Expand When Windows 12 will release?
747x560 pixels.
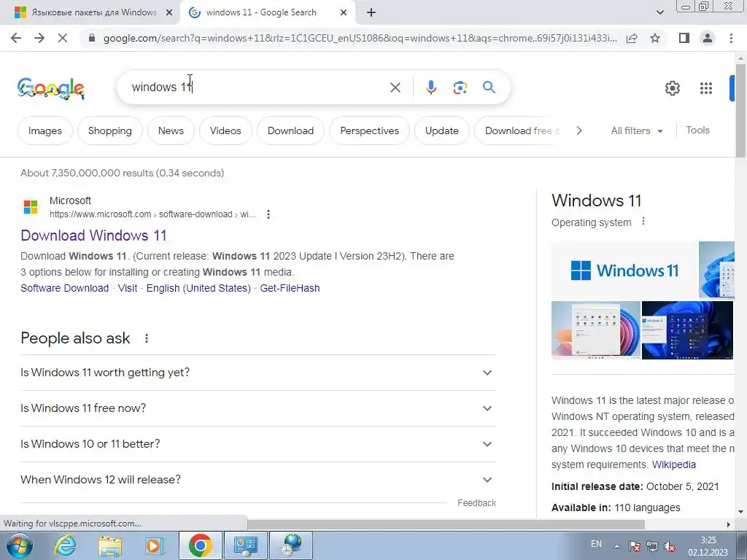[x=258, y=480]
